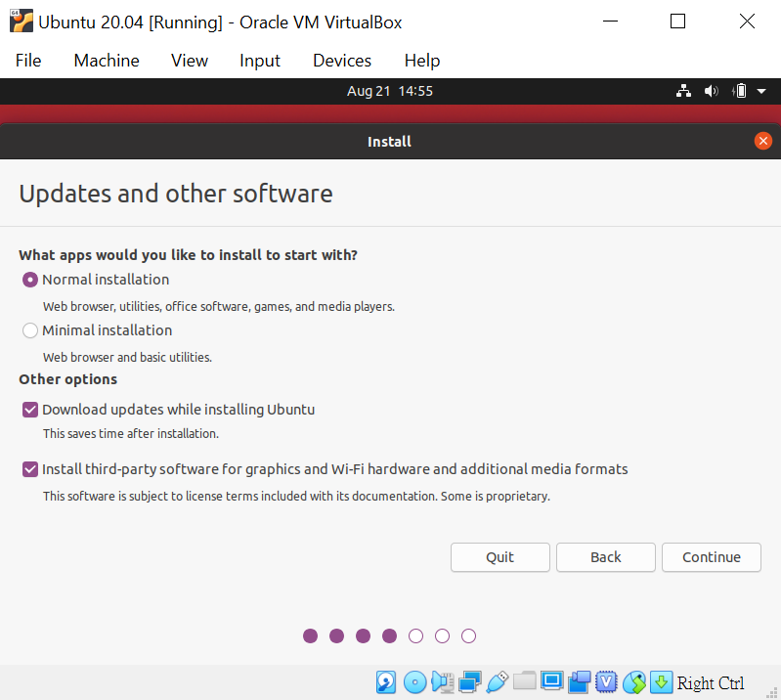
Task: Click 'Web browser and basic utilities.' text
Action: 127,357
